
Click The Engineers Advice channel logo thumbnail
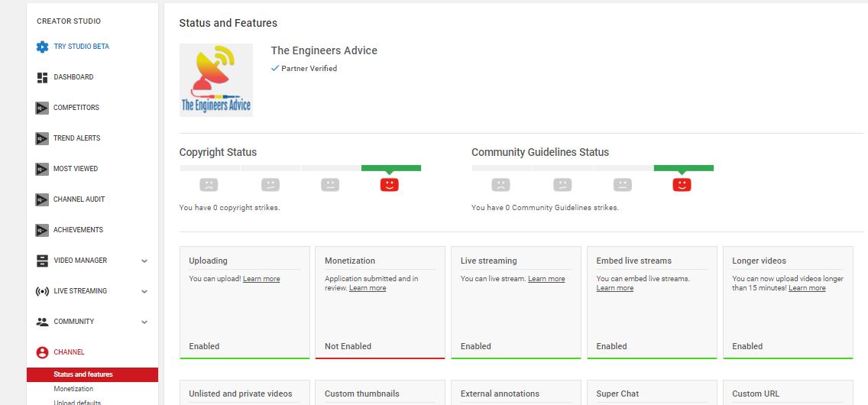[x=216, y=80]
